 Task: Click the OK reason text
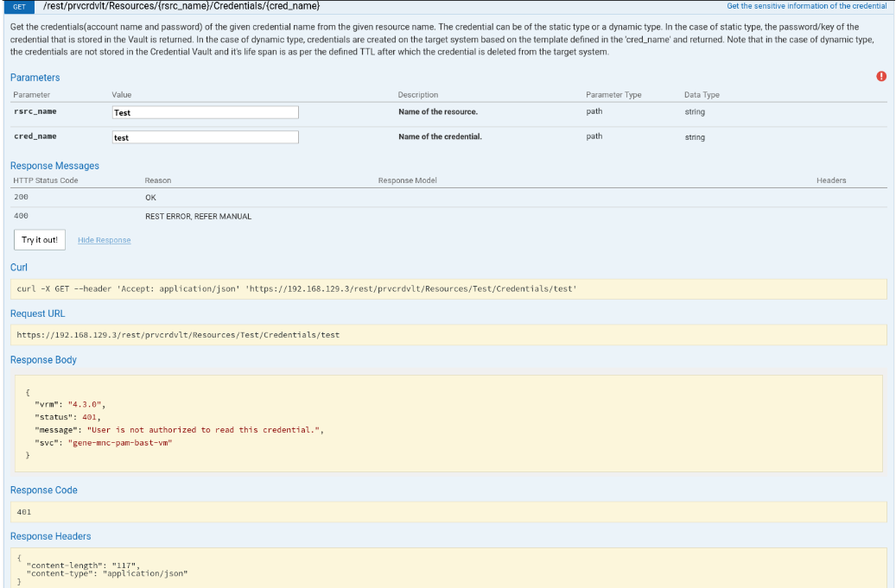tap(150, 198)
